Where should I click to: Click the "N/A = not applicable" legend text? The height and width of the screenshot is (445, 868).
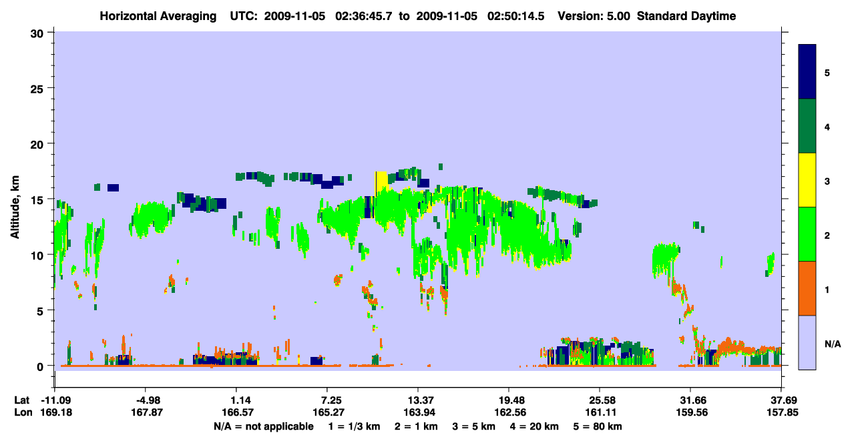263,426
